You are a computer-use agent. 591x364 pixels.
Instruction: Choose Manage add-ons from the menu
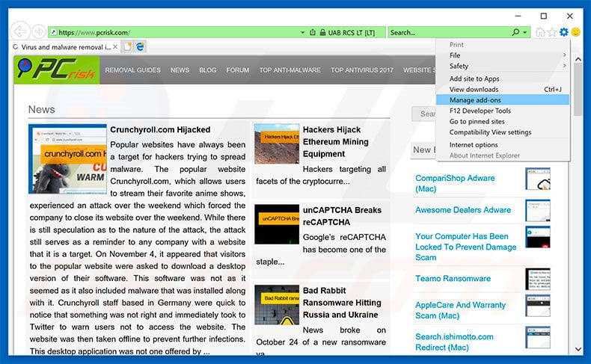click(x=503, y=99)
